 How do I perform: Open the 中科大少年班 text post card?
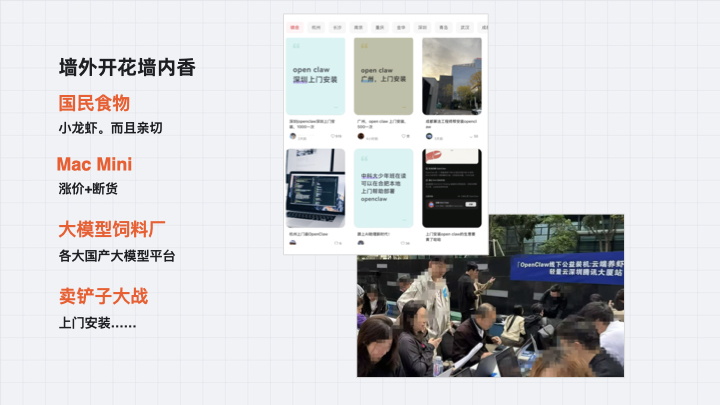pos(383,188)
